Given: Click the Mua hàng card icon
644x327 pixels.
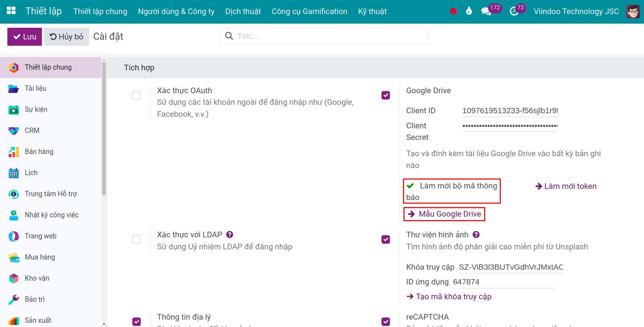Looking at the screenshot, I should tap(13, 257).
